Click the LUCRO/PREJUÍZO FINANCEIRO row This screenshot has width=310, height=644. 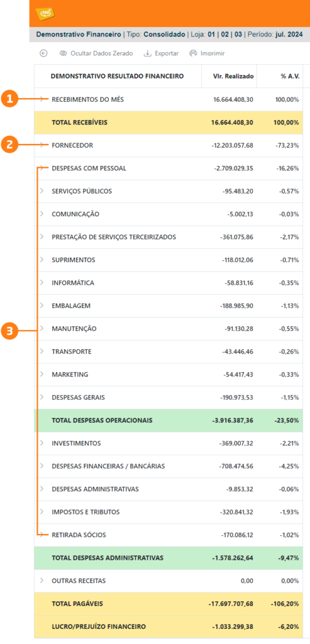point(169,627)
